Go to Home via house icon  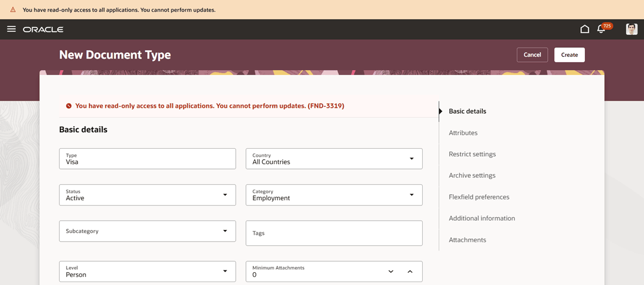click(x=584, y=29)
